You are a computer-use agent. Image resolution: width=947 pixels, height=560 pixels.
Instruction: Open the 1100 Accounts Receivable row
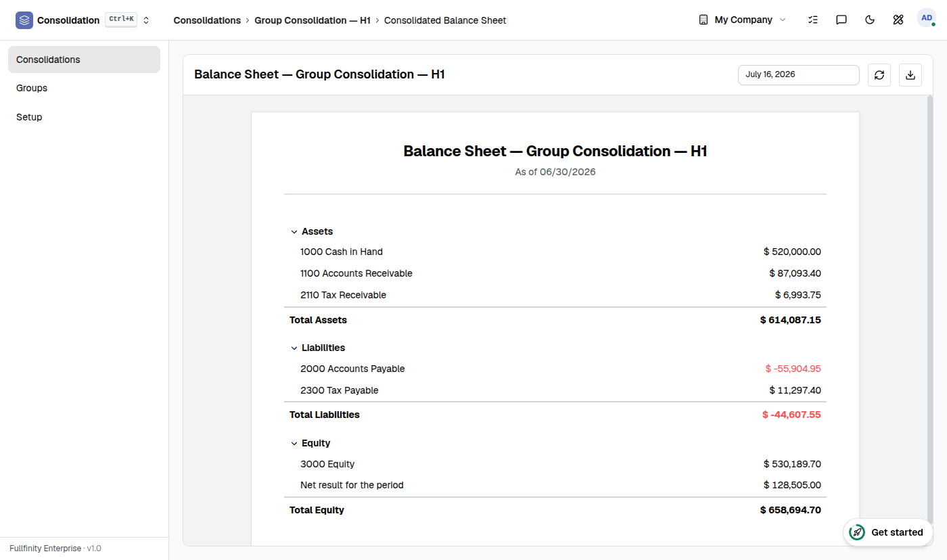(x=555, y=273)
